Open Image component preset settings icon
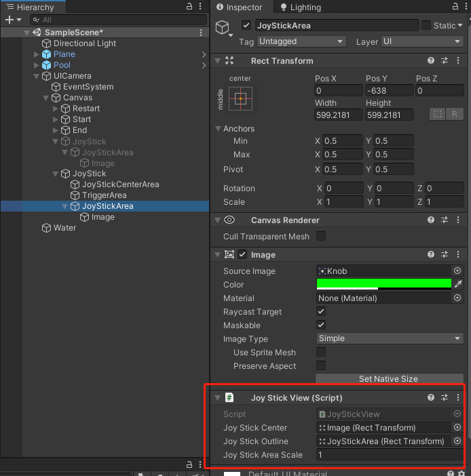 (x=445, y=255)
